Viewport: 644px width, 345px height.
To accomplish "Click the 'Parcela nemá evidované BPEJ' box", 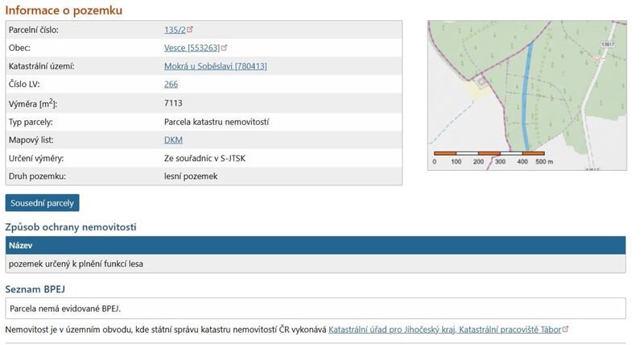I will pyautogui.click(x=315, y=308).
